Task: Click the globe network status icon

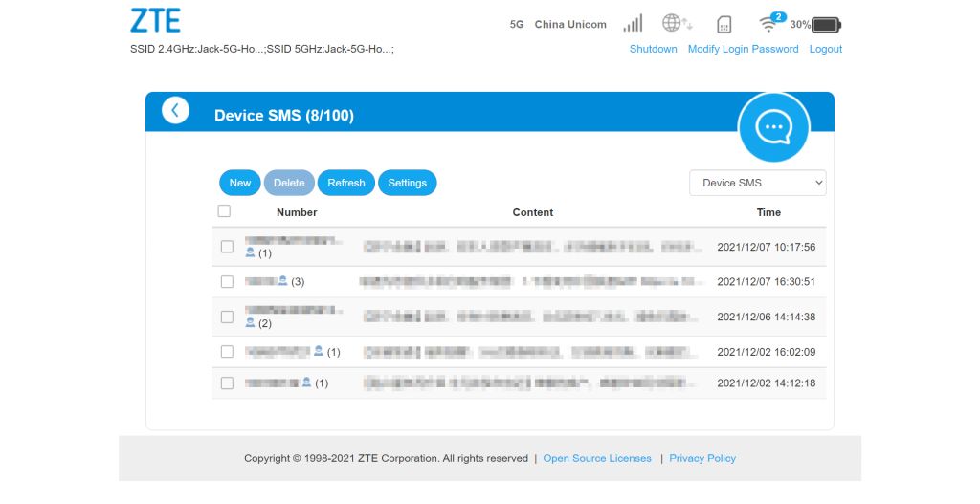Action: click(677, 24)
